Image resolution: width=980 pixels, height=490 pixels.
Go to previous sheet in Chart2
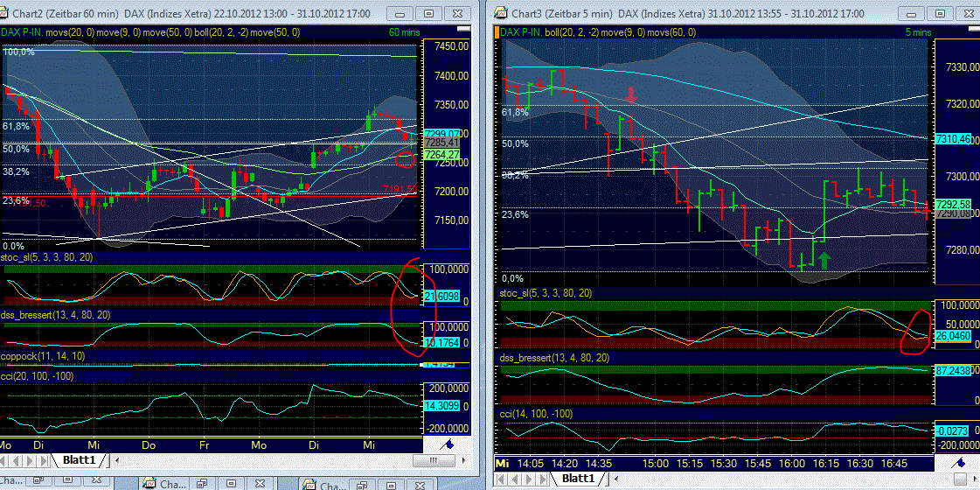16,460
